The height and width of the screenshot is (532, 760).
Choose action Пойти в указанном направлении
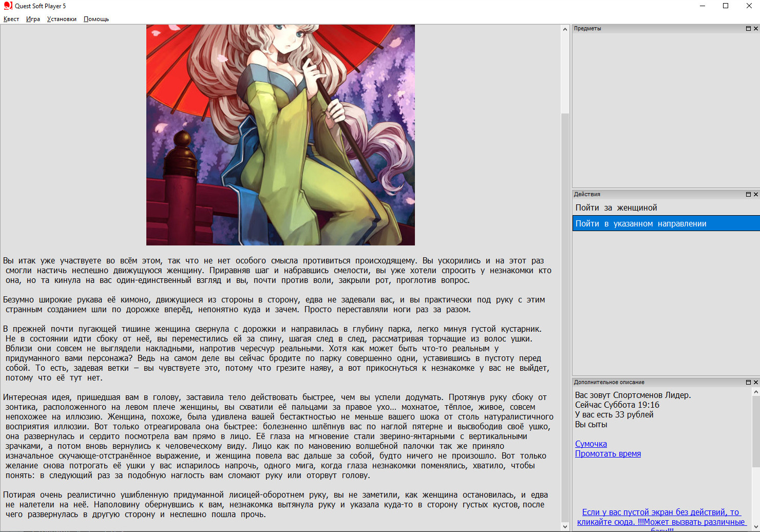(666, 223)
